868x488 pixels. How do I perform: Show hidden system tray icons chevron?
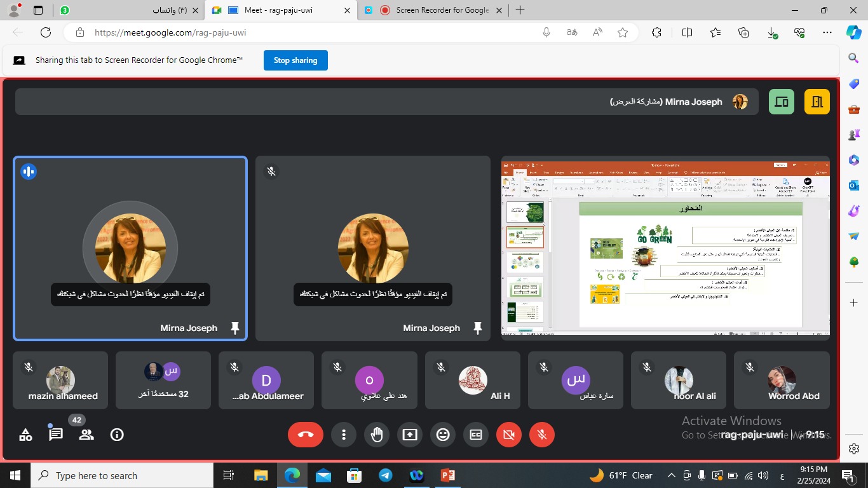[x=671, y=475]
